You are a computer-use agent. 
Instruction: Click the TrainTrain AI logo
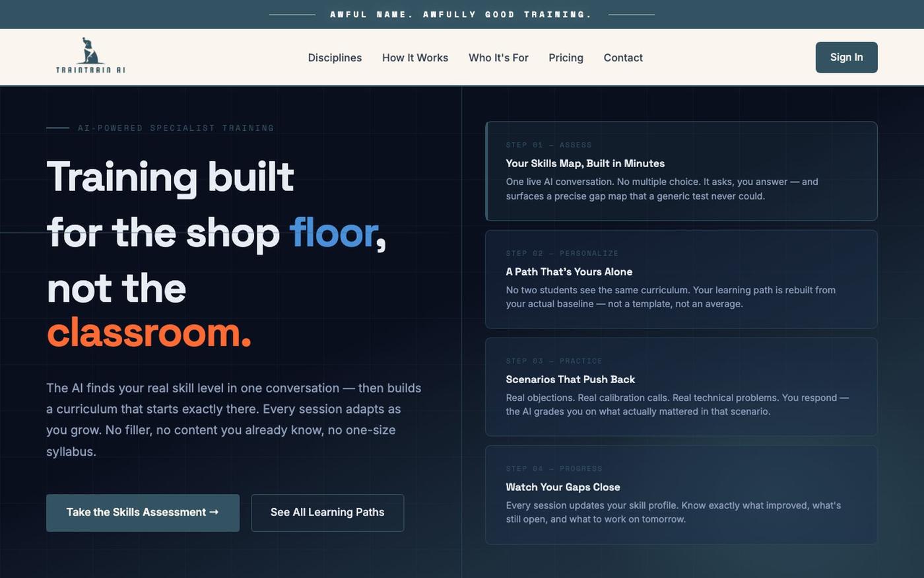click(x=90, y=56)
